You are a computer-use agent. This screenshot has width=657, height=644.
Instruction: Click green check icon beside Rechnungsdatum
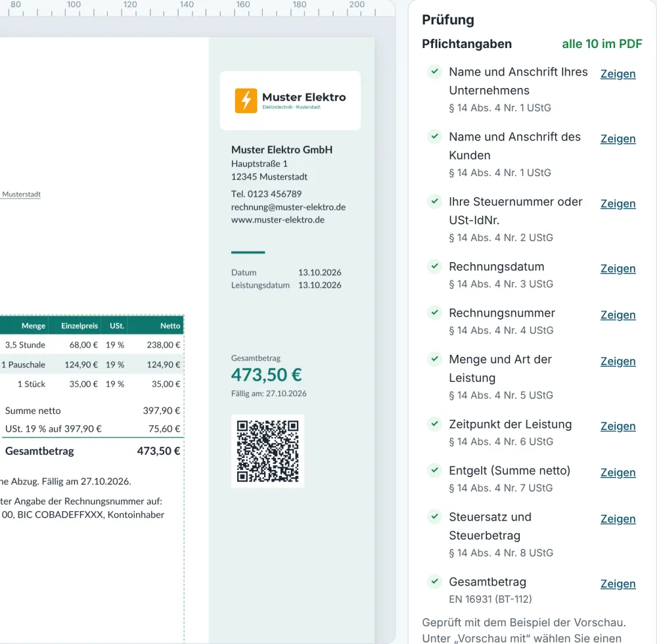click(434, 266)
